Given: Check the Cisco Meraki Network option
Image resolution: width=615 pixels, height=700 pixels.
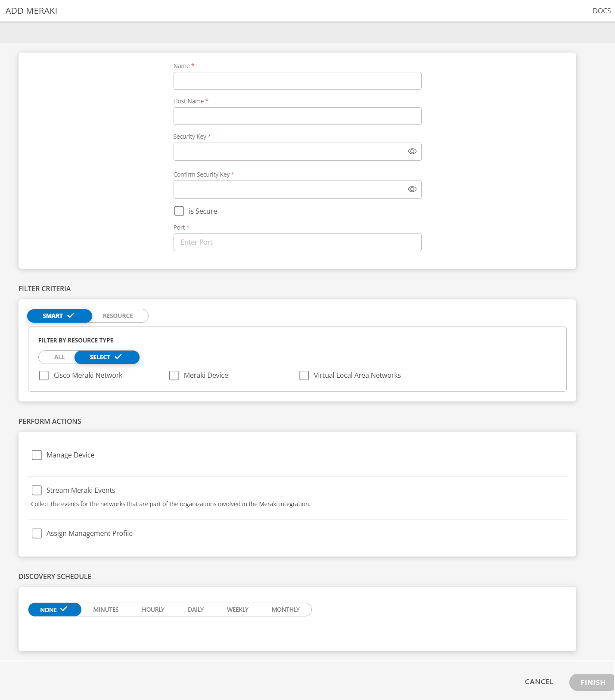Looking at the screenshot, I should click(44, 376).
